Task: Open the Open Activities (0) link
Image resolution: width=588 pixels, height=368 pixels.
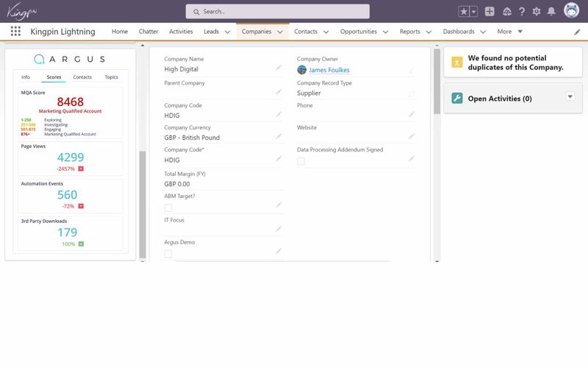Action: 500,99
